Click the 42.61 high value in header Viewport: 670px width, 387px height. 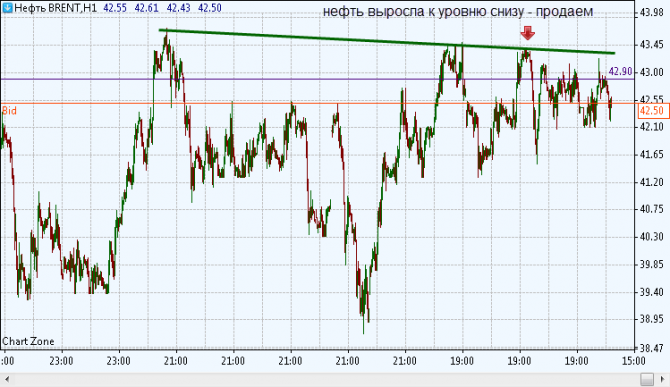coord(147,8)
